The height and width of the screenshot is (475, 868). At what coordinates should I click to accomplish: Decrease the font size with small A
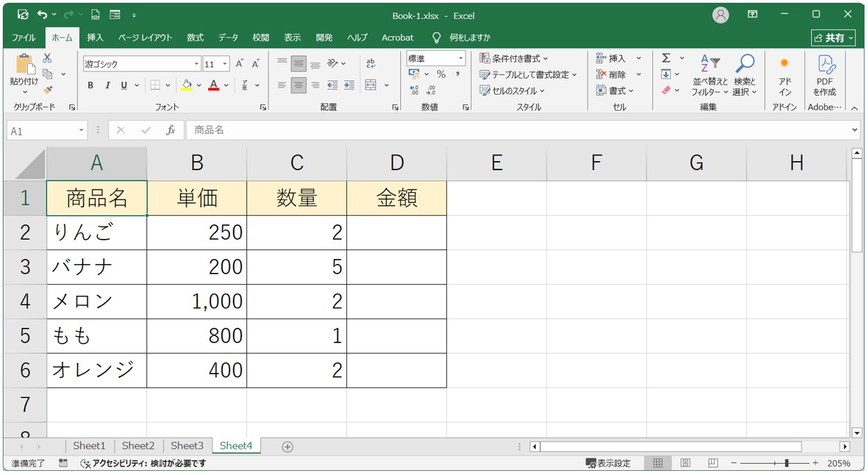point(255,64)
